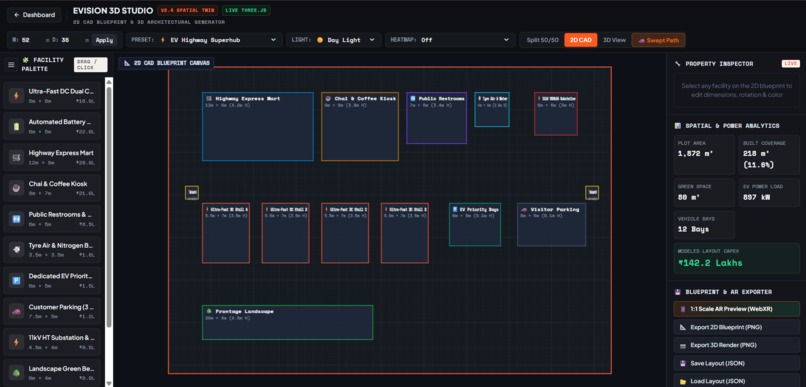The image size is (806, 387).
Task: Click the Green Space 80 m² card
Action: point(704,193)
